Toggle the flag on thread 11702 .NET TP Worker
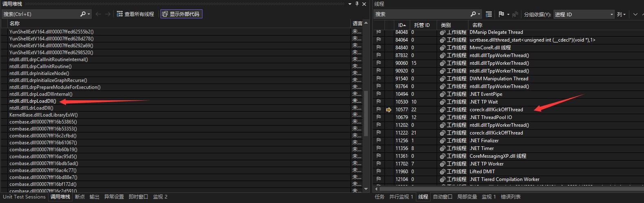 click(378, 164)
